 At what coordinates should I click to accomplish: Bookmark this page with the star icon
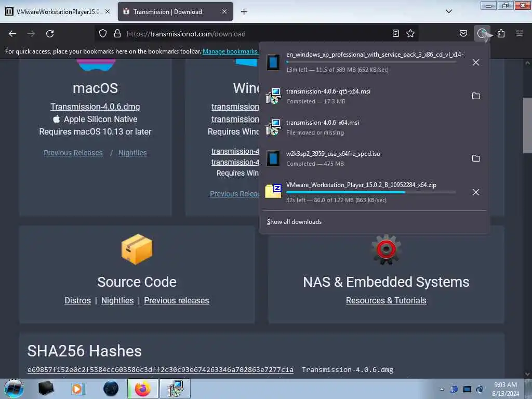410,33
